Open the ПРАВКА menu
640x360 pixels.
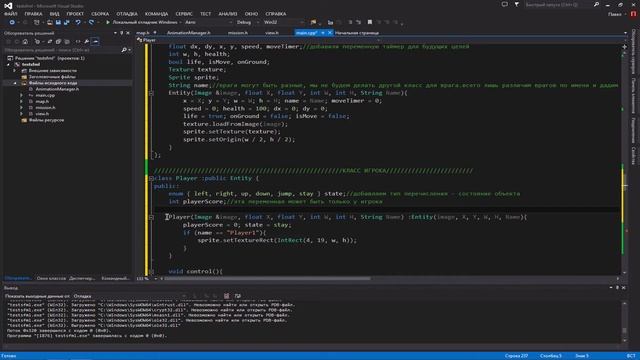33,14
